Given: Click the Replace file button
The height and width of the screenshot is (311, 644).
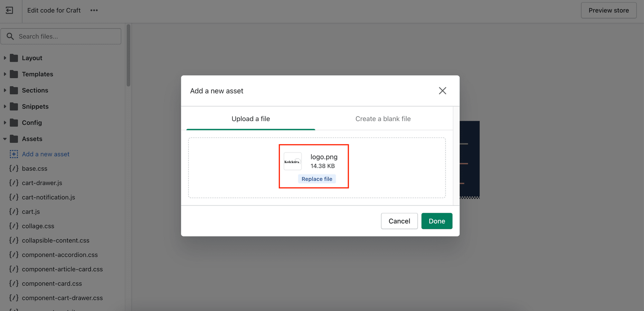Looking at the screenshot, I should (x=317, y=179).
